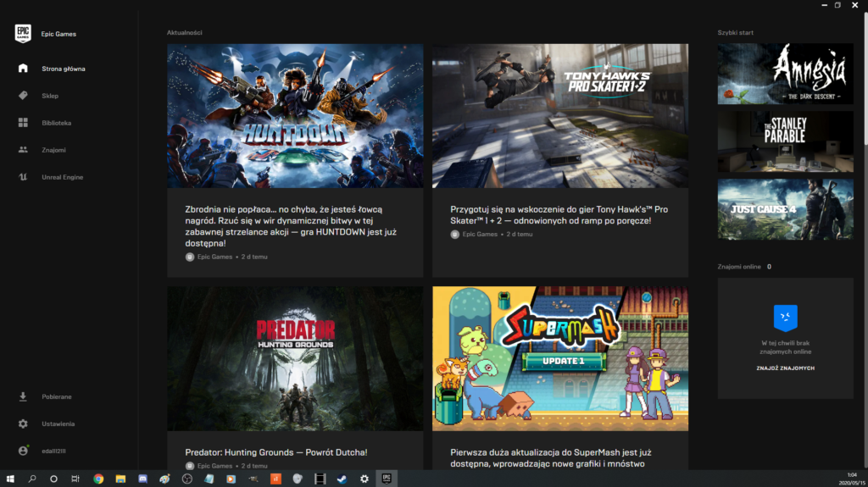Click the Znajomi people icon
This screenshot has width=868, height=487.
[x=23, y=149]
